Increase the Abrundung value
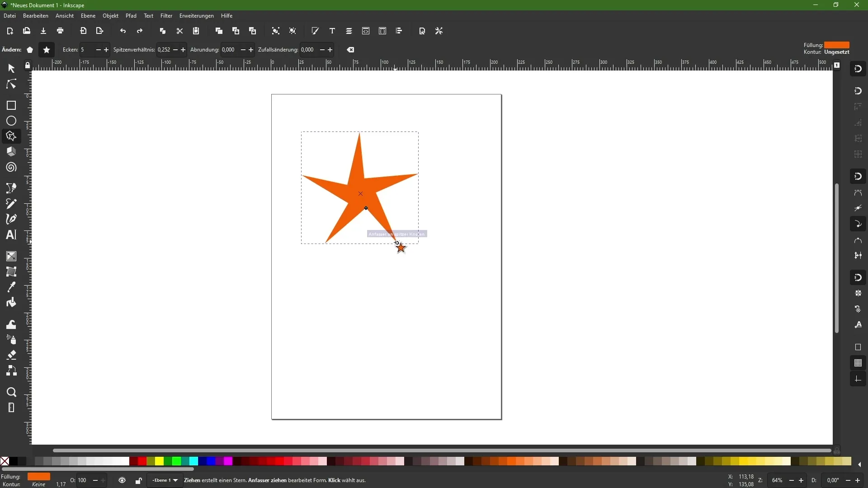This screenshot has height=488, width=868. tap(251, 50)
